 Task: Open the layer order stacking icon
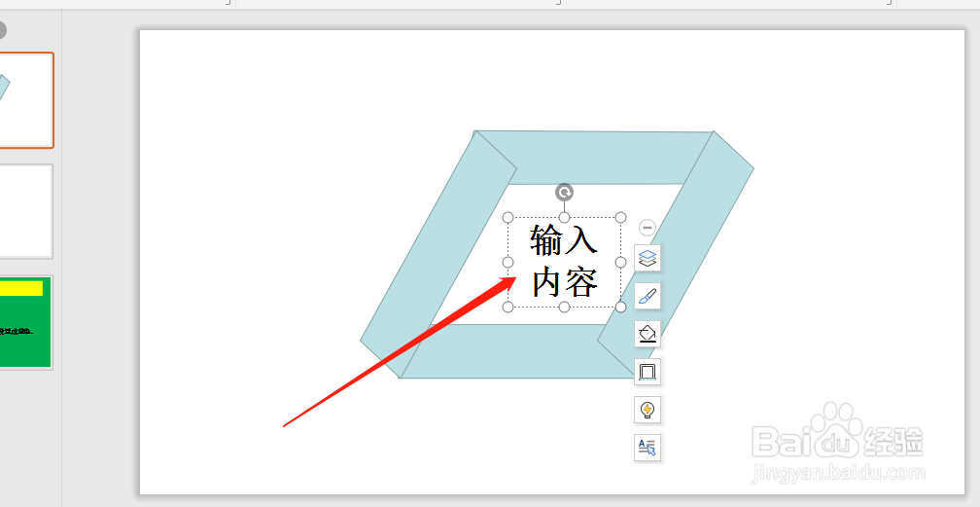[647, 258]
